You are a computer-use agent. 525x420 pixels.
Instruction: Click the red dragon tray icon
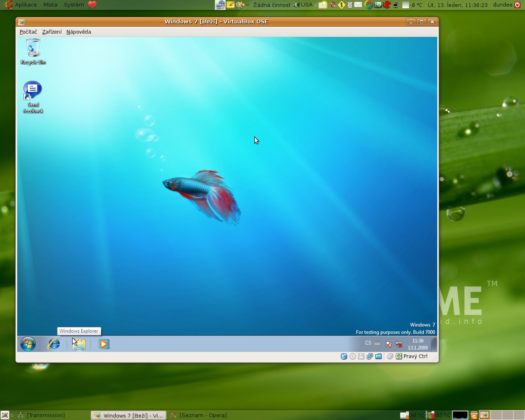coord(386,5)
